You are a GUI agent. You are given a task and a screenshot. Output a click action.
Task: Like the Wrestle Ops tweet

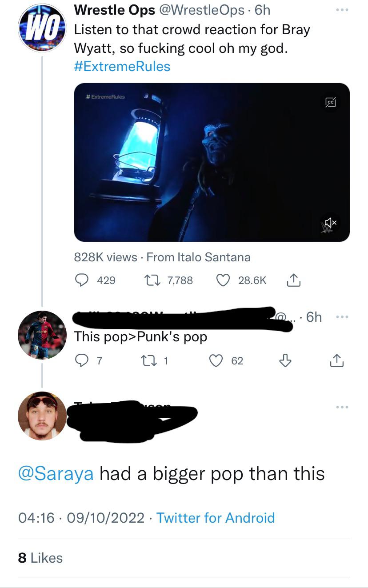(222, 280)
